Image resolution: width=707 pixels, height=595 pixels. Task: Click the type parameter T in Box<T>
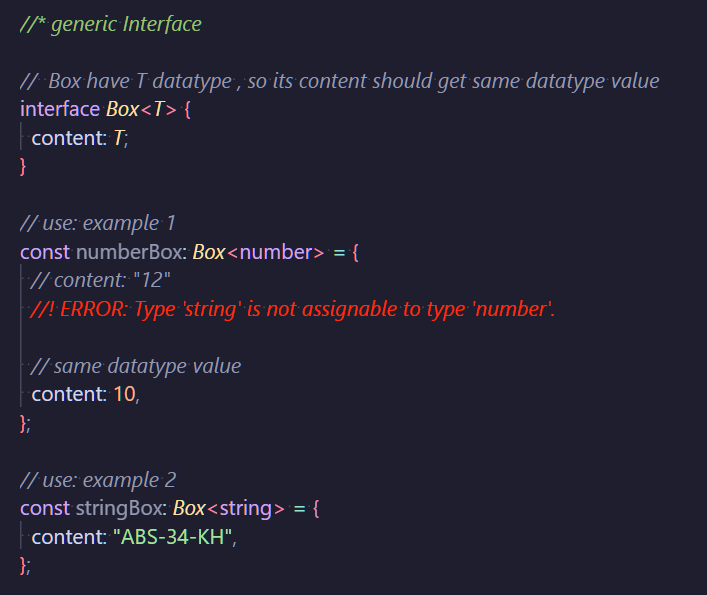click(160, 109)
